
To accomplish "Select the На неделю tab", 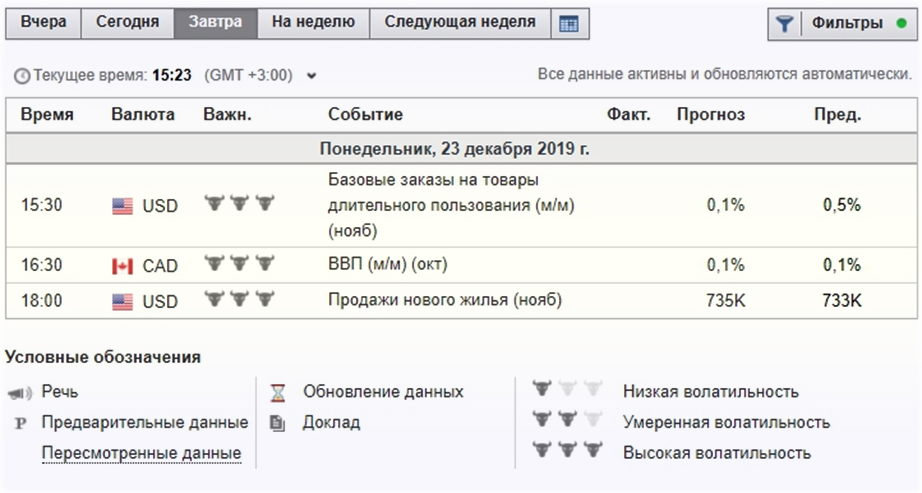I will pos(312,23).
